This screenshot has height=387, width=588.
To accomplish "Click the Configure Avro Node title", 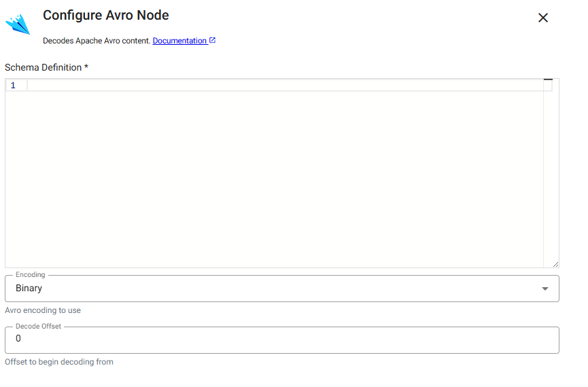I will (105, 15).
